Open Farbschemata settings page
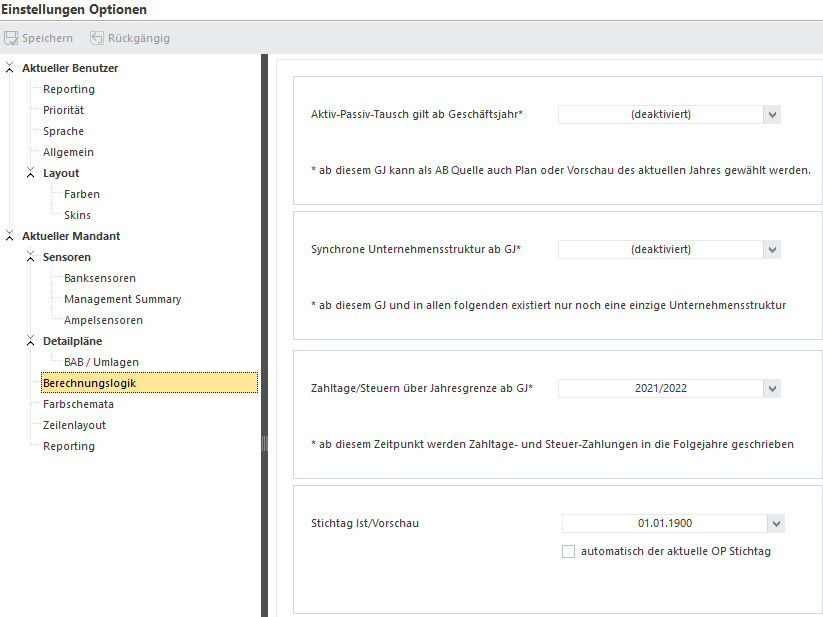This screenshot has height=617, width=823. click(x=78, y=404)
